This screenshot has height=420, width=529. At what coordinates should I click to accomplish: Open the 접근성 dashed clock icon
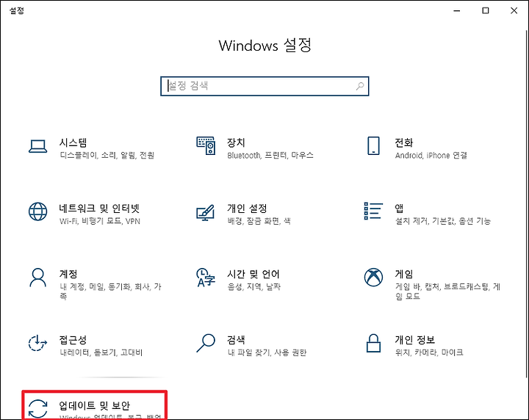[37, 343]
